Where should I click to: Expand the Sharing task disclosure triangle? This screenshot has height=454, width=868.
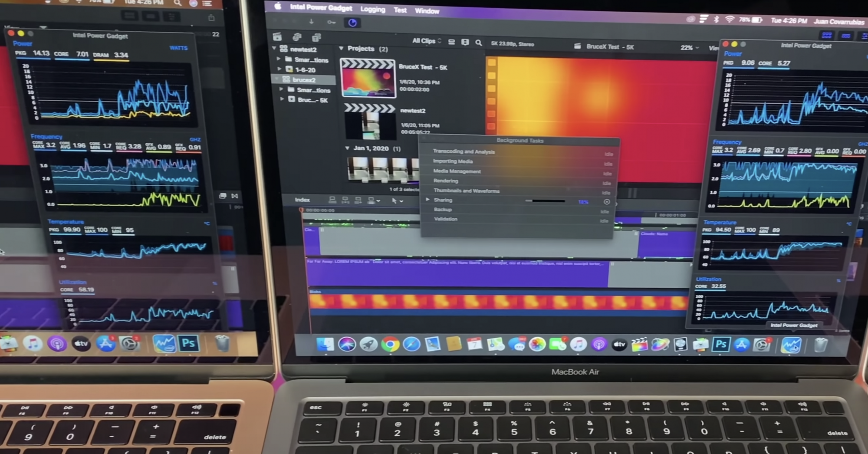pos(427,200)
